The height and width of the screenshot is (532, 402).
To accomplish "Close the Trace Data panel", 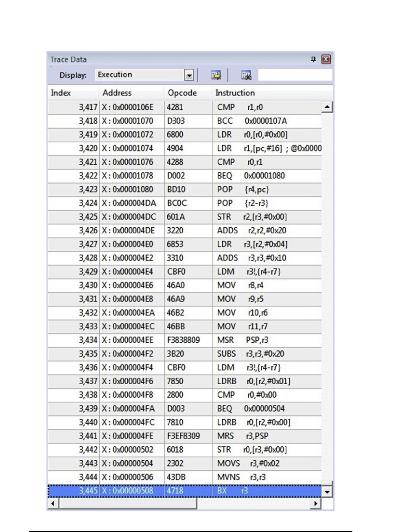I will tap(326, 59).
